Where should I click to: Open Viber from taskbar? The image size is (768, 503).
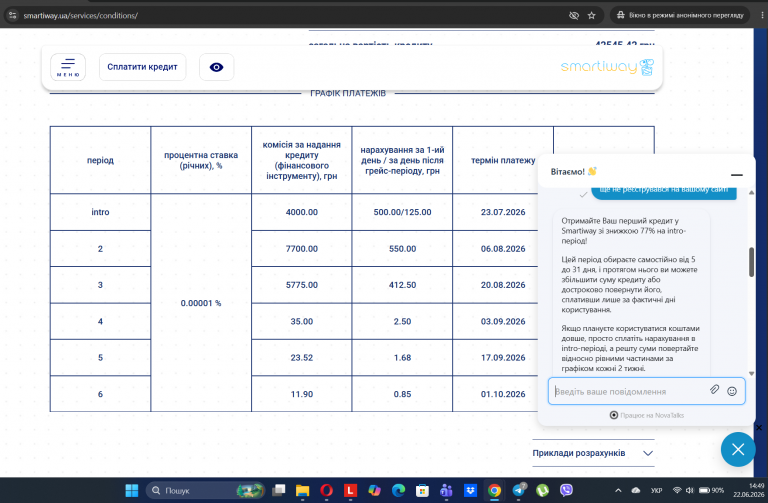[566, 490]
